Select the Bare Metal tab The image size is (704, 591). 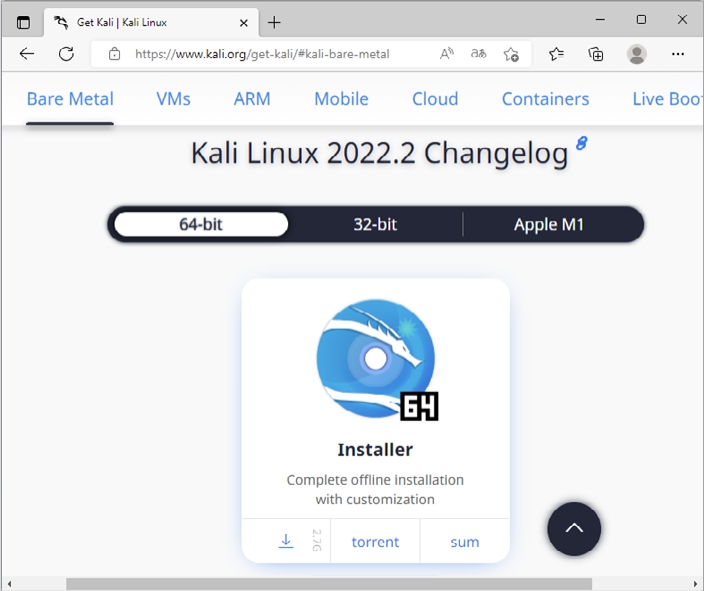70,99
